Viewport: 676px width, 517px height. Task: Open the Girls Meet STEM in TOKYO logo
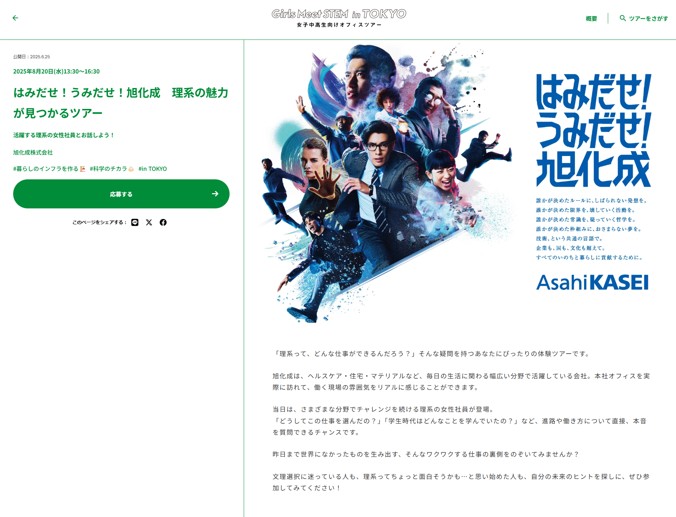[339, 18]
